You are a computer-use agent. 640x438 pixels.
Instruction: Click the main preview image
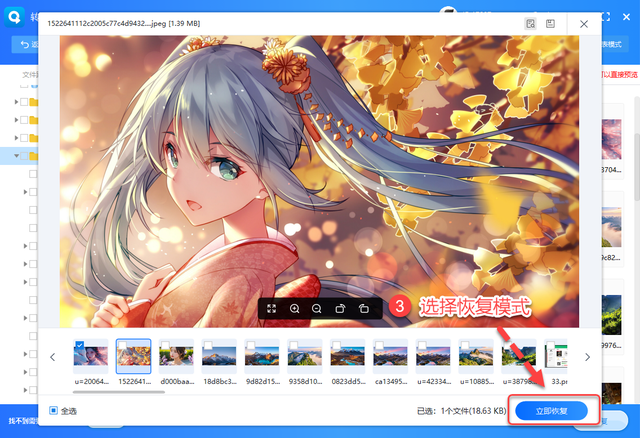(320, 170)
